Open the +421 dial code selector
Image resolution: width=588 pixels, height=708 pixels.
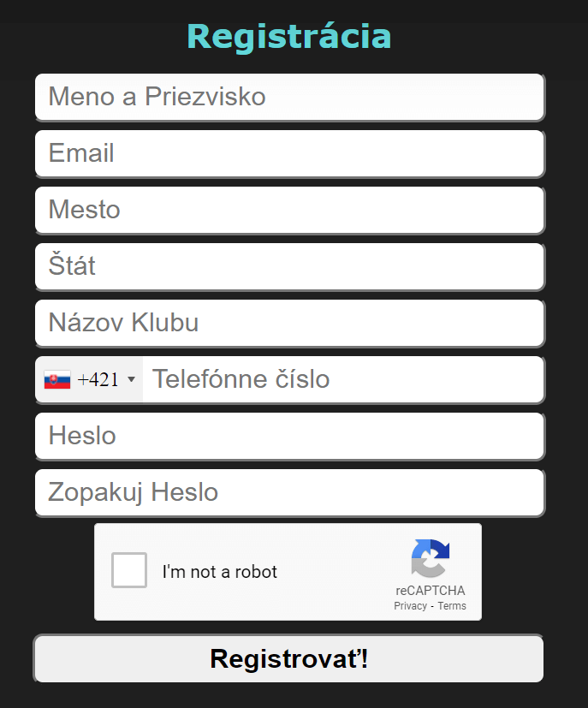pos(98,380)
